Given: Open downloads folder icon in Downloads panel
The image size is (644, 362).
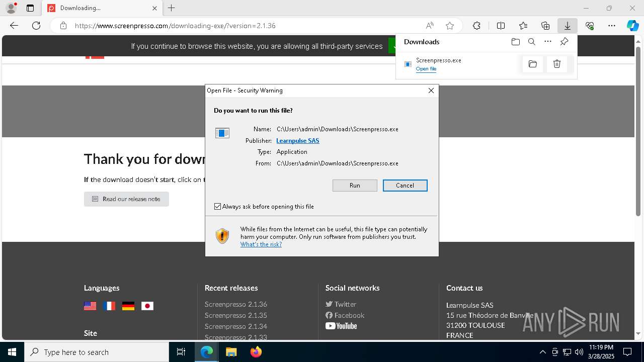Looking at the screenshot, I should (x=515, y=42).
